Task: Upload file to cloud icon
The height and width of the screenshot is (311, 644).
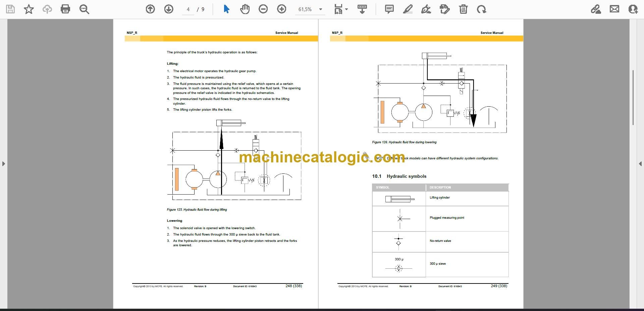Action: 47,9
